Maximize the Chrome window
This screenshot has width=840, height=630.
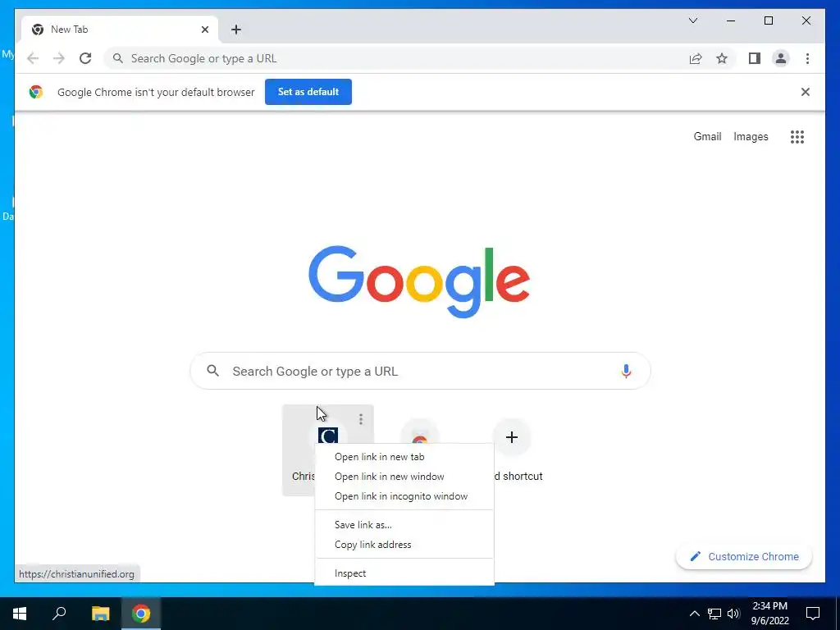coord(768,21)
